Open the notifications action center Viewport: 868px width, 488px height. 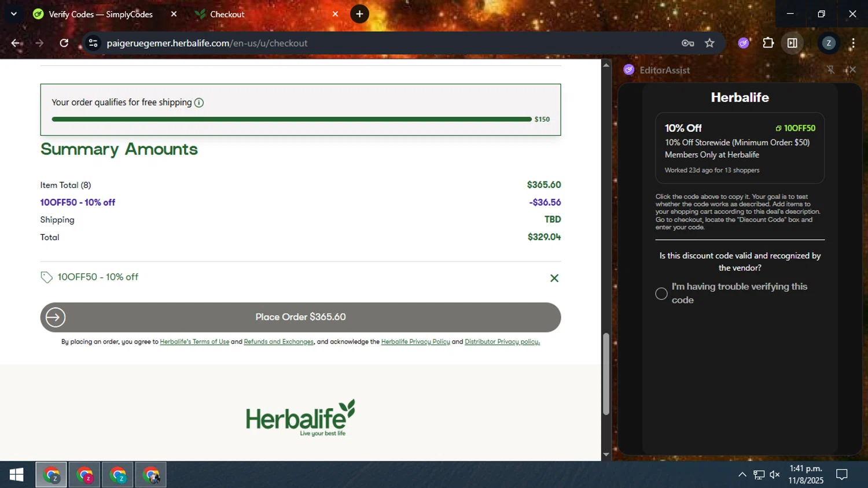point(842,475)
